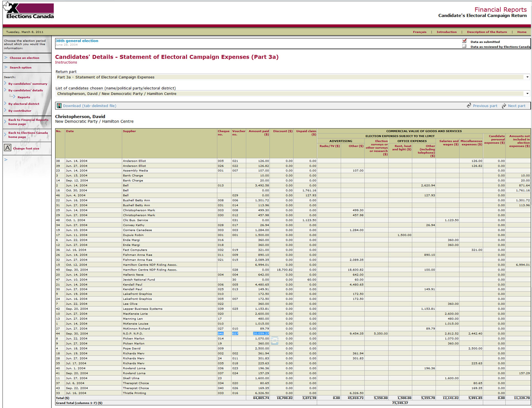Click the Change font size icon
532x408 pixels.
[x=8, y=148]
